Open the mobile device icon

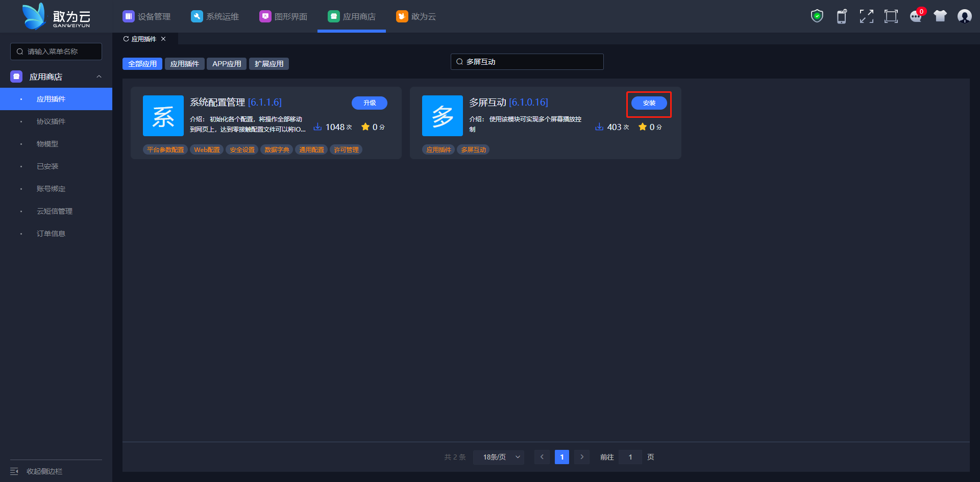pyautogui.click(x=842, y=16)
